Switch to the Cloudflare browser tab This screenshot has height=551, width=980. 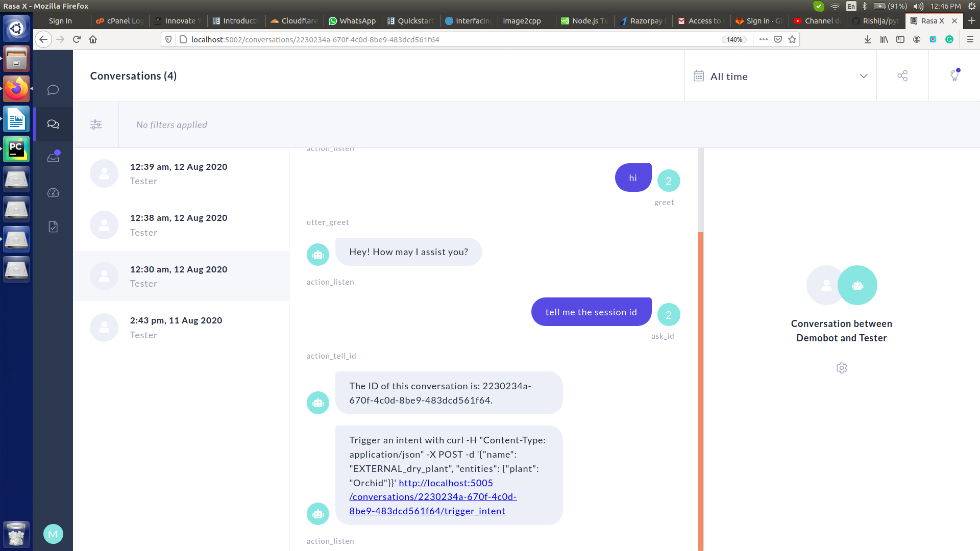click(x=294, y=21)
